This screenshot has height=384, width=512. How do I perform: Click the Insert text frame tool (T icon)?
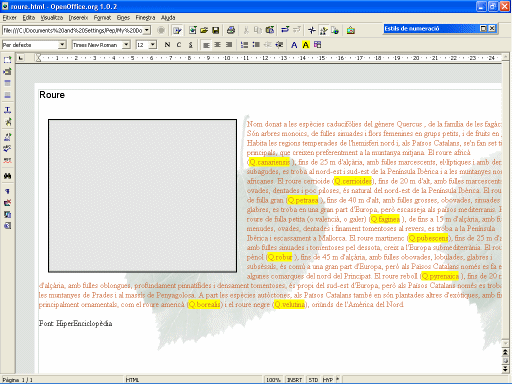coord(7,110)
